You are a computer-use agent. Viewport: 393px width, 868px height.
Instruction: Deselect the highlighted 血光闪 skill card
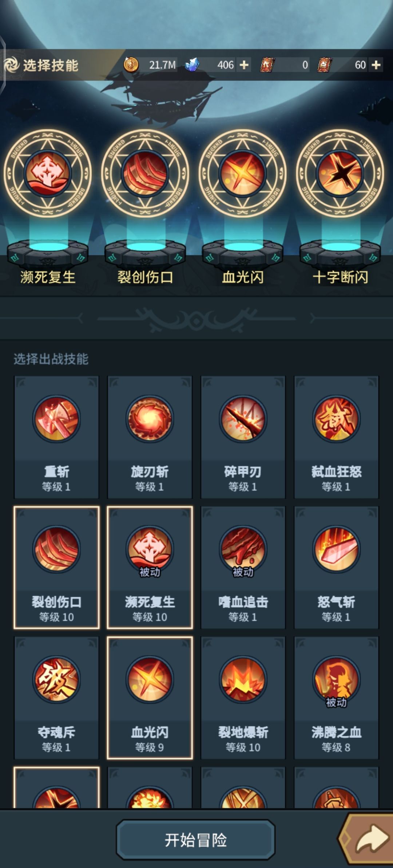150,698
